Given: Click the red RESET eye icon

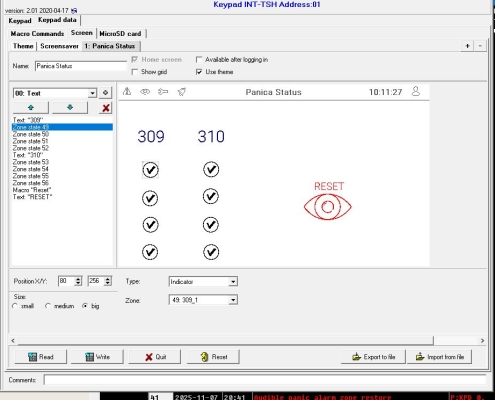Looking at the screenshot, I should tap(328, 207).
